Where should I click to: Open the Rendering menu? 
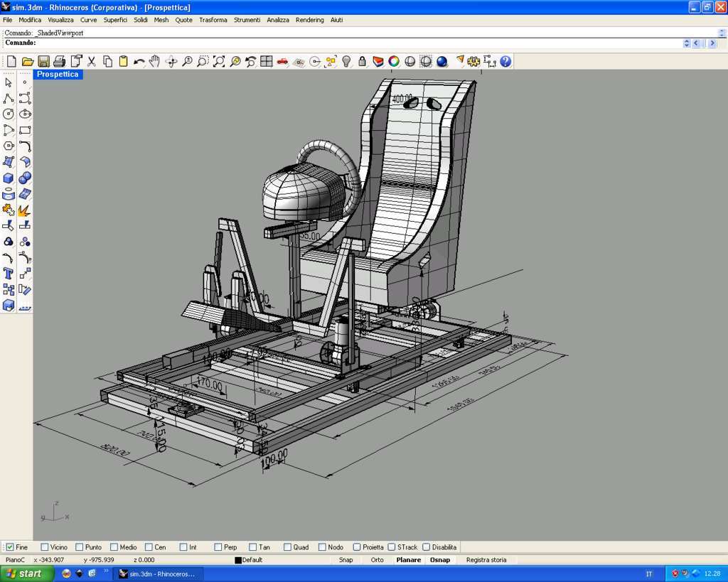pyautogui.click(x=310, y=20)
